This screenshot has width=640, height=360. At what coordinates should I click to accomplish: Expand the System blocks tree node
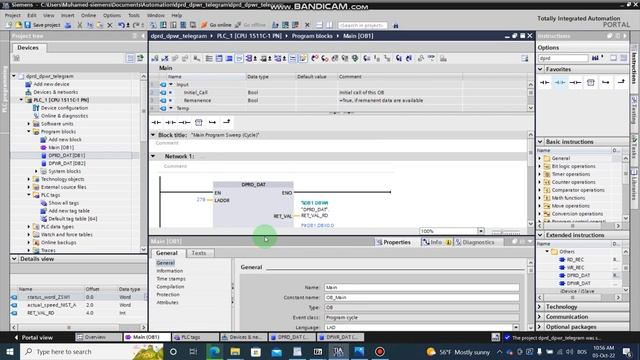(x=36, y=171)
